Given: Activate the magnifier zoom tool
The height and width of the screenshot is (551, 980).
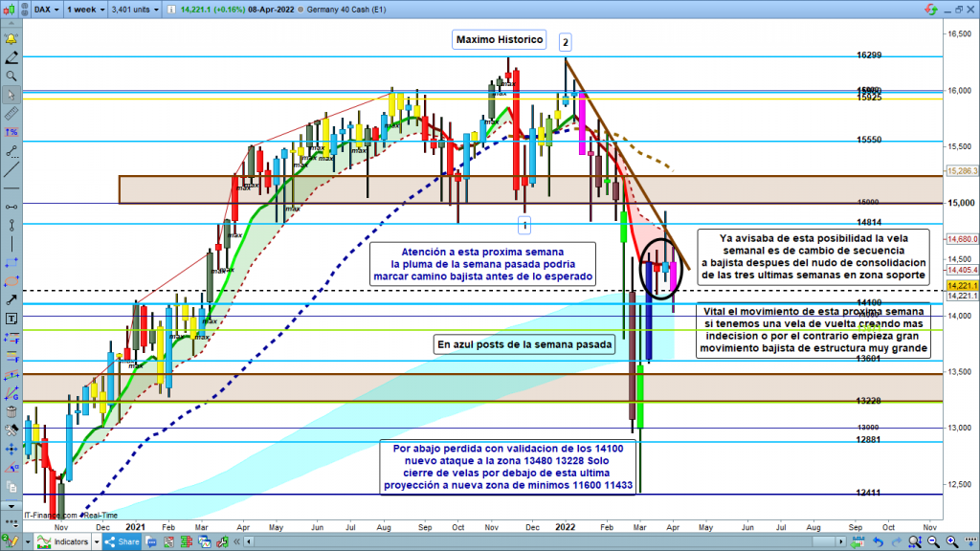Looking at the screenshot, I should [11, 76].
